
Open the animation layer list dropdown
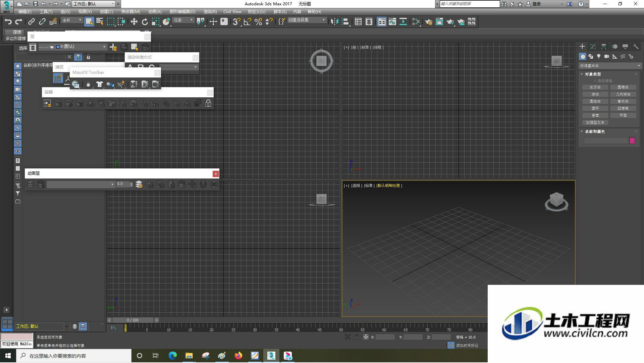pyautogui.click(x=80, y=185)
